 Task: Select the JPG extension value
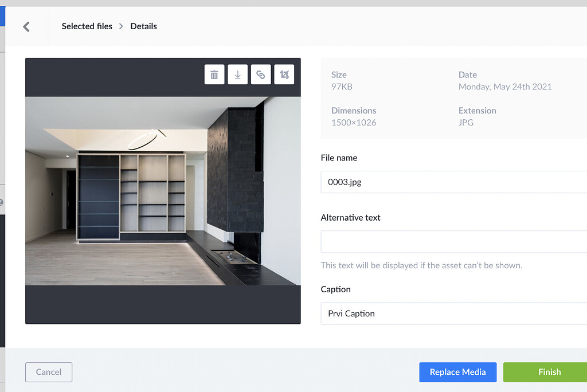[466, 123]
